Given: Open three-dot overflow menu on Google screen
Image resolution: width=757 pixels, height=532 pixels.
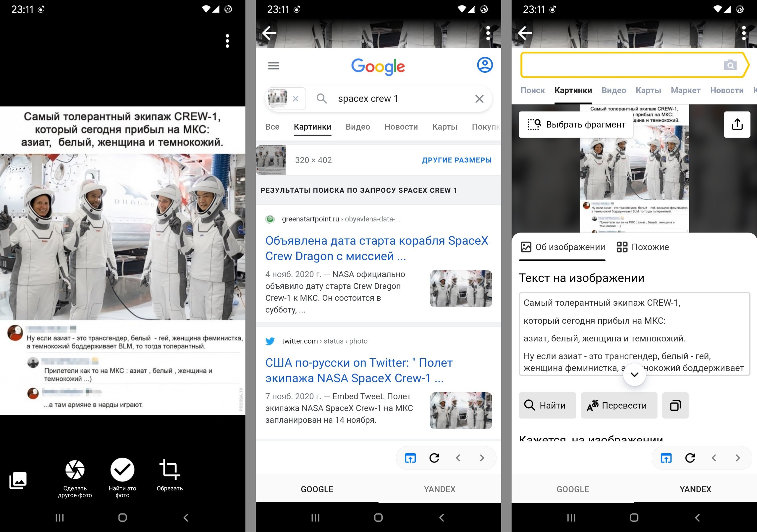Looking at the screenshot, I should click(488, 33).
